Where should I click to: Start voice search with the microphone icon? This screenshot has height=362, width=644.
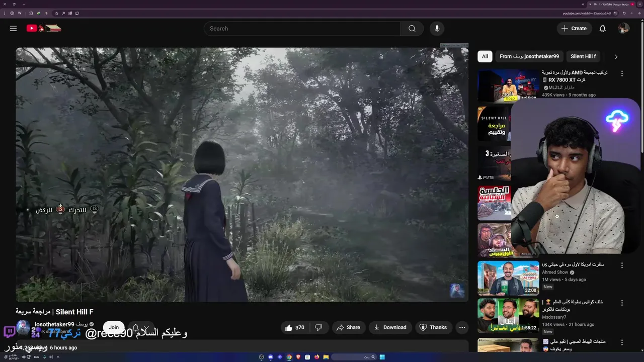(x=437, y=29)
